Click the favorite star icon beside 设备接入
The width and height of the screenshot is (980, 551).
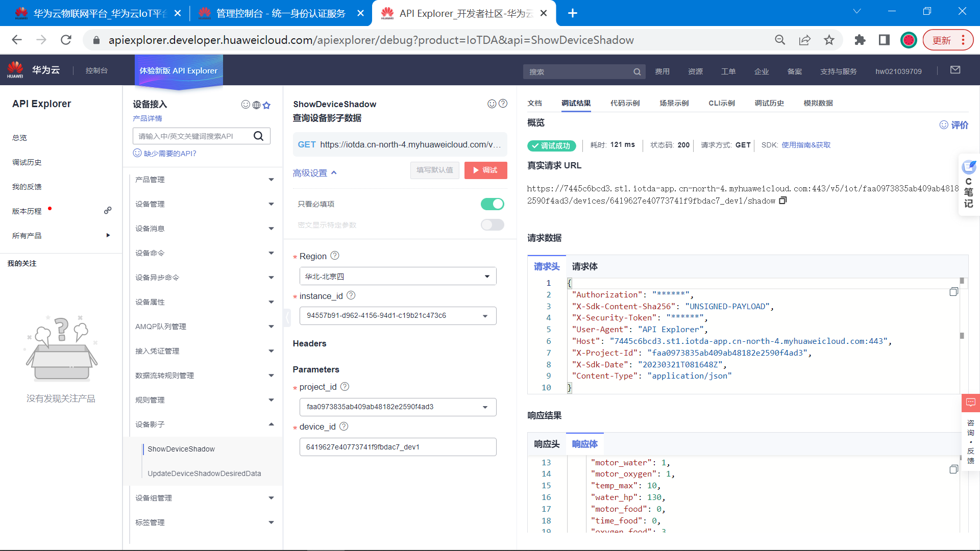266,105
